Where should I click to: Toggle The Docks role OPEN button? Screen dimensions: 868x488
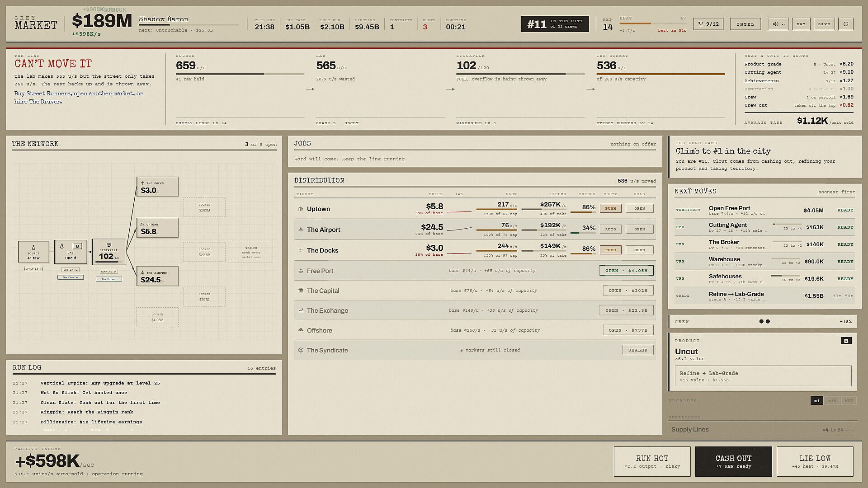coord(639,250)
